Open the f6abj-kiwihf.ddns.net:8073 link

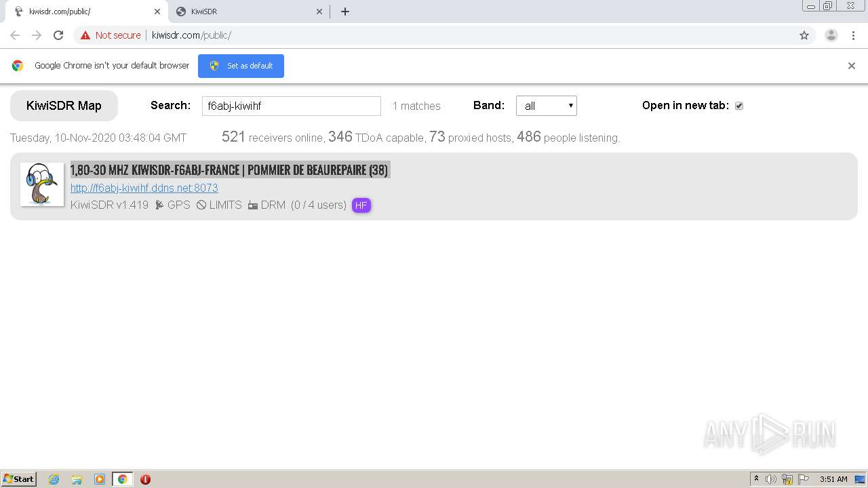tap(144, 188)
